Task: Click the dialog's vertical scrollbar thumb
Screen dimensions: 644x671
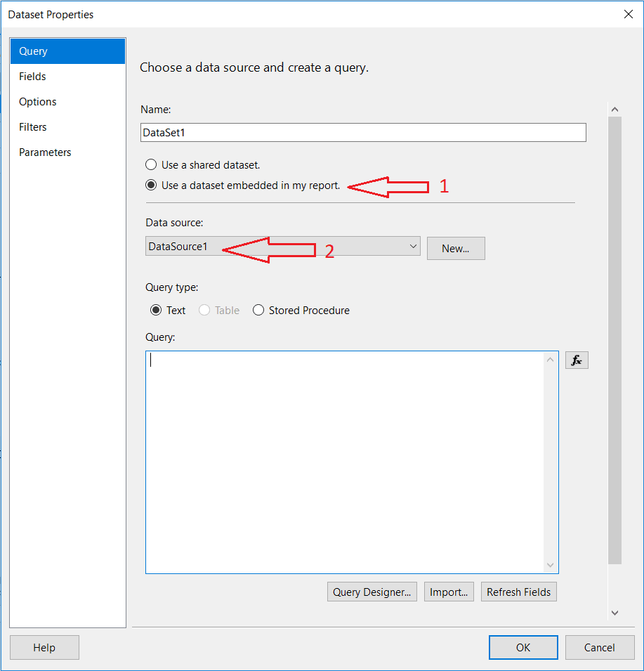Action: (x=615, y=340)
